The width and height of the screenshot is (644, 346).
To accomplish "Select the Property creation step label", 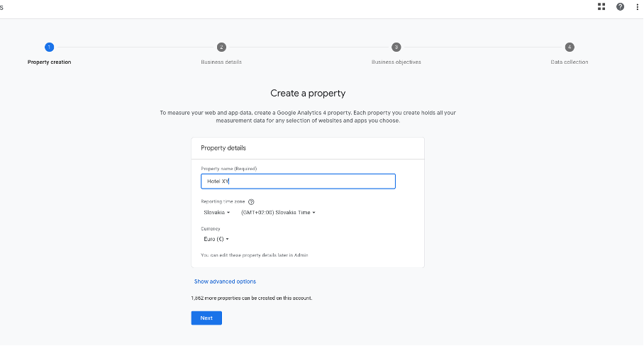I will [x=49, y=62].
